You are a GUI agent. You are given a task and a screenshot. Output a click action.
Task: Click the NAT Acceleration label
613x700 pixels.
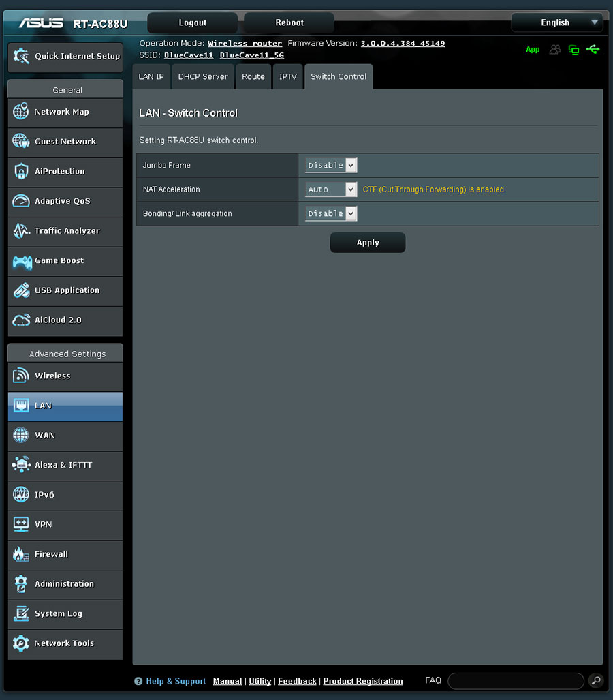point(172,189)
